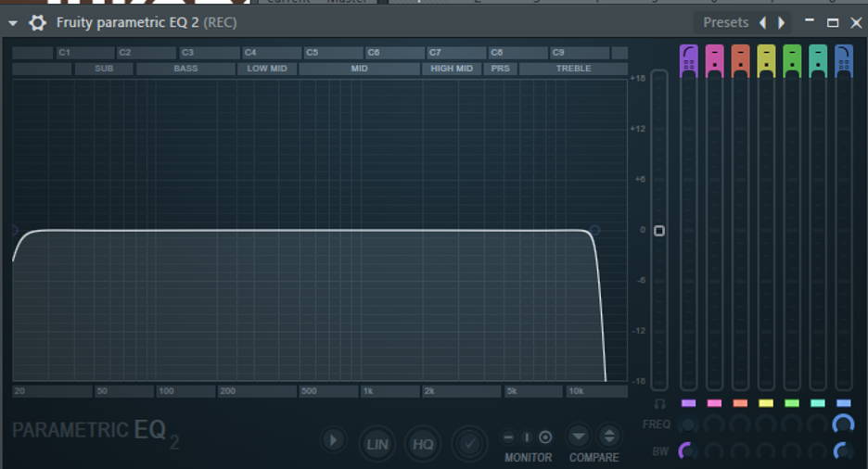Click the purple band 1 level slider
Image resolution: width=868 pixels, height=469 pixels.
(x=689, y=233)
